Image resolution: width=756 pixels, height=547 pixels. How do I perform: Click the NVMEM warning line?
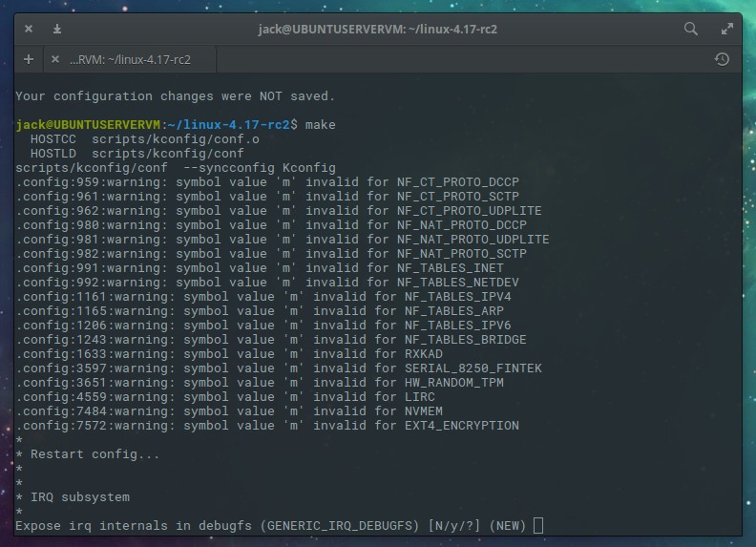tap(229, 411)
